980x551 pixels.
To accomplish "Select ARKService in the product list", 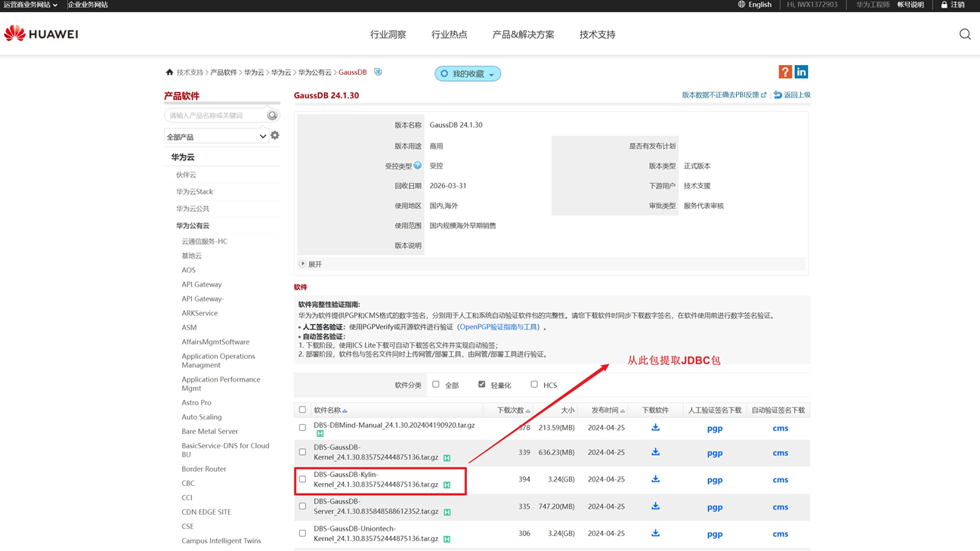I will (199, 314).
